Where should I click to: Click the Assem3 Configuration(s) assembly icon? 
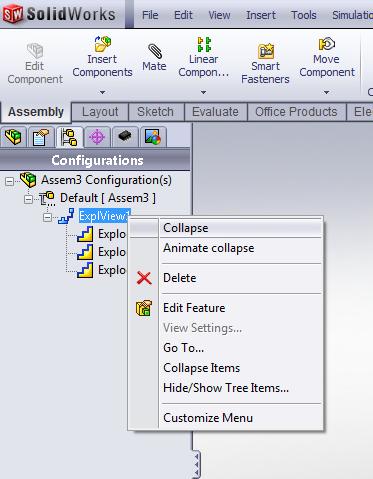[28, 180]
